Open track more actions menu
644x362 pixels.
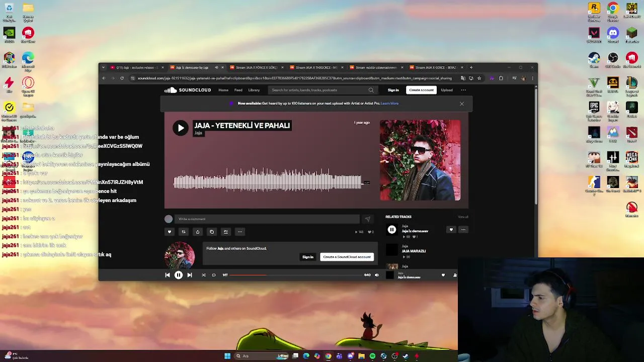pos(240,232)
